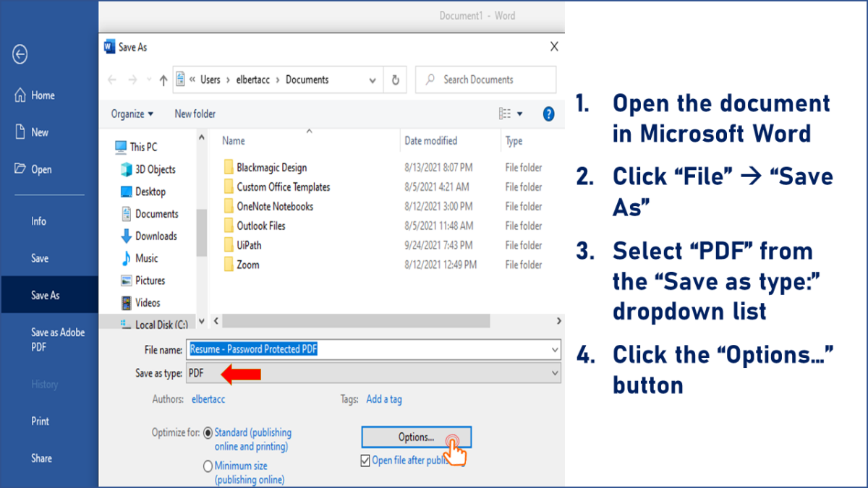Select the Minimum size publishing option
This screenshot has height=488, width=868.
(x=208, y=466)
